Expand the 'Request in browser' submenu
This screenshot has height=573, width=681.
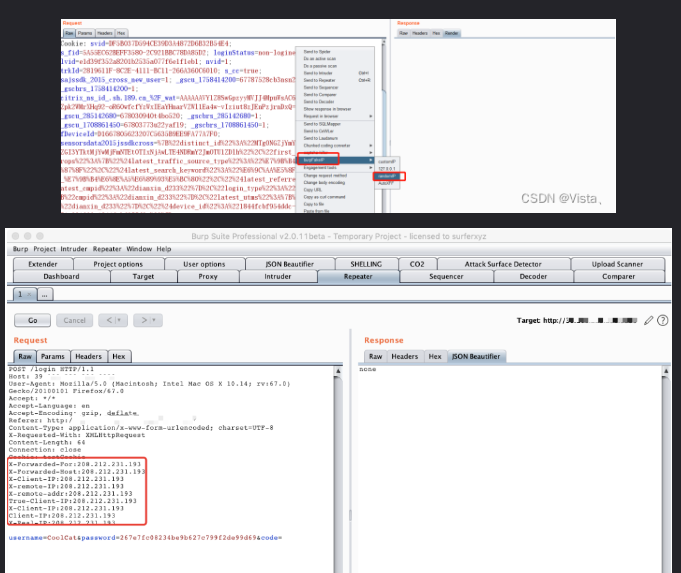point(335,116)
